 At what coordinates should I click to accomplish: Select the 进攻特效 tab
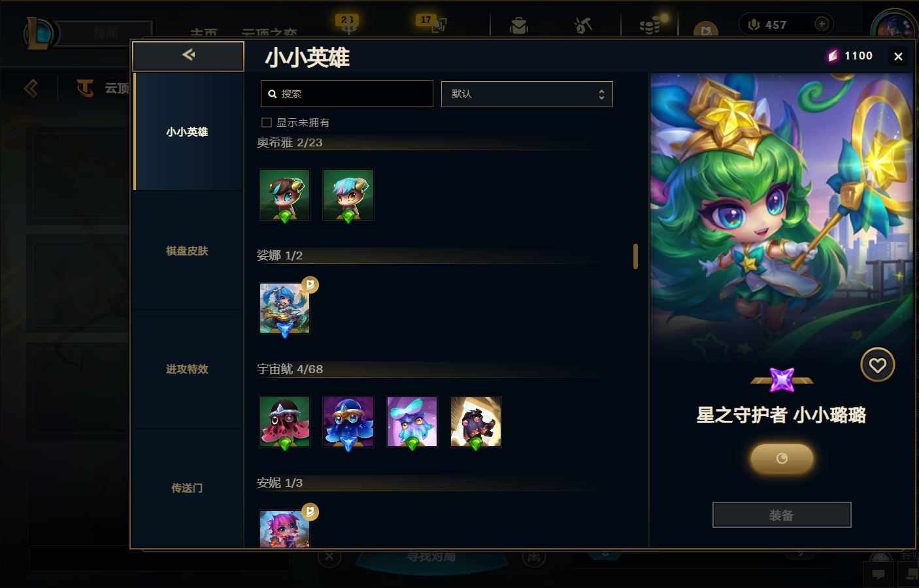pos(187,369)
